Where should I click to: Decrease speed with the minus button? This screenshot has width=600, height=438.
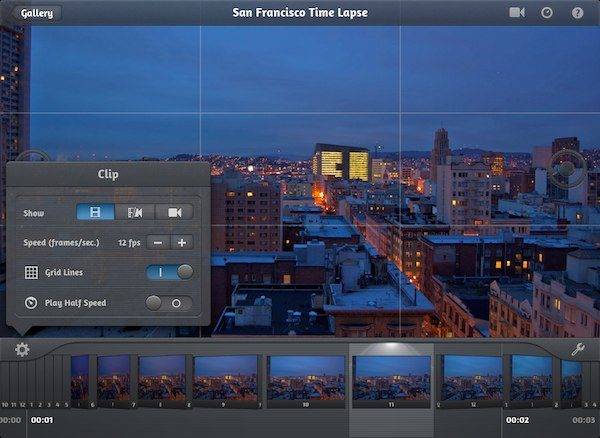point(158,242)
